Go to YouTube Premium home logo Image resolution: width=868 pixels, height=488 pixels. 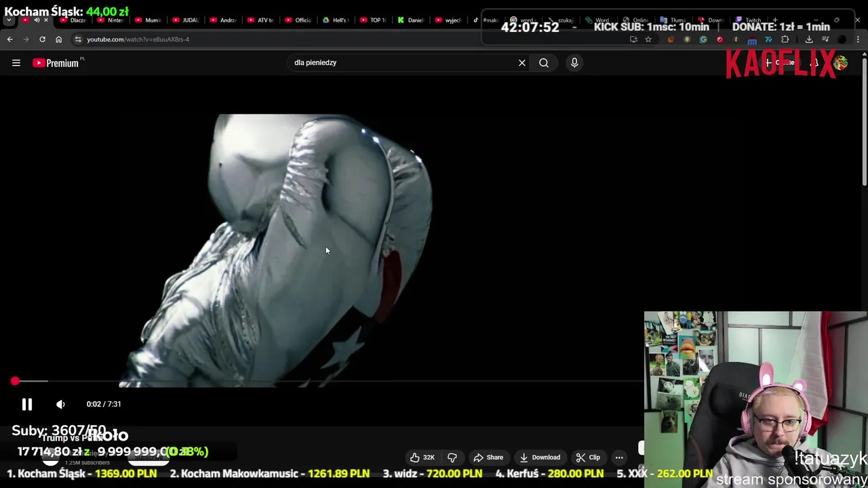[56, 63]
